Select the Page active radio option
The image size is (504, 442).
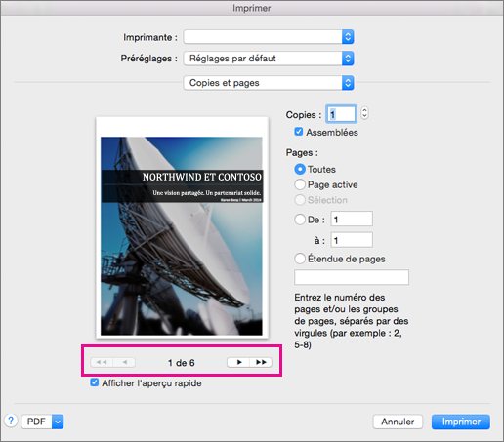click(300, 184)
